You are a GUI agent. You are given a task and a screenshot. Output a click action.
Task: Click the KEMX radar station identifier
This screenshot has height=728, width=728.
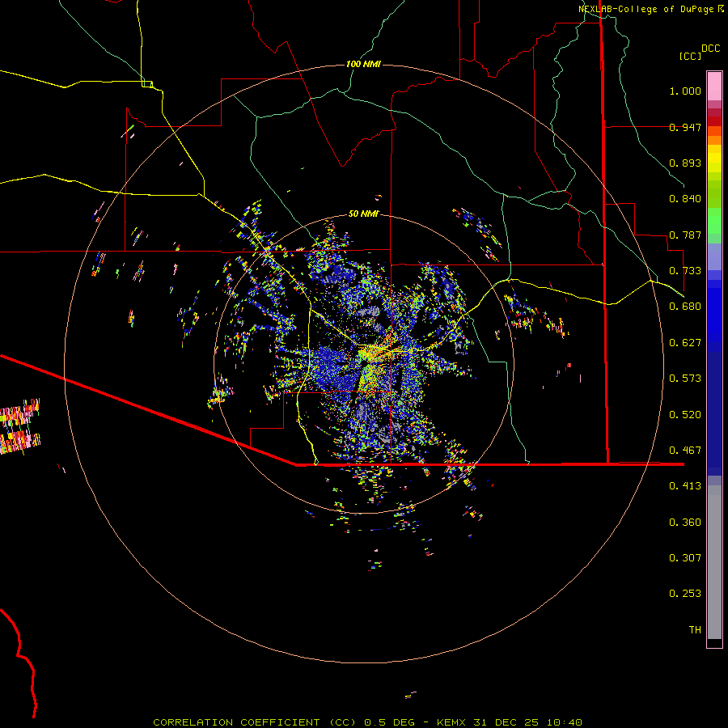click(x=451, y=722)
